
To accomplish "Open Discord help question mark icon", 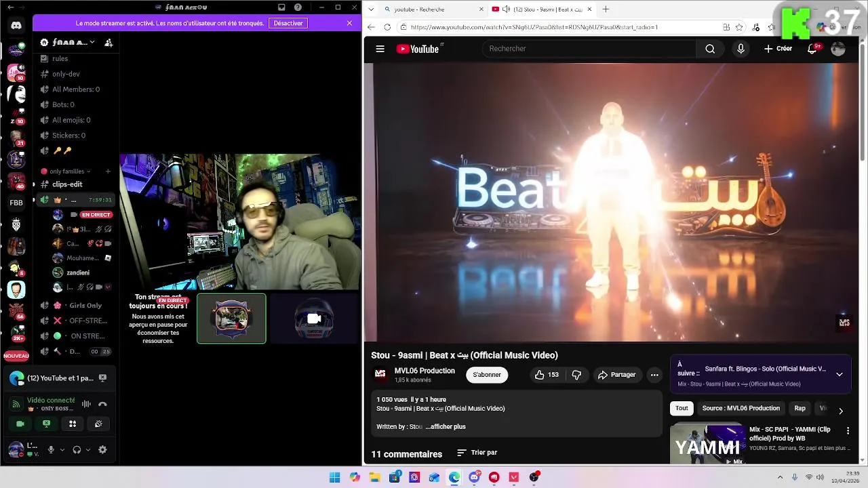I will tap(298, 7).
